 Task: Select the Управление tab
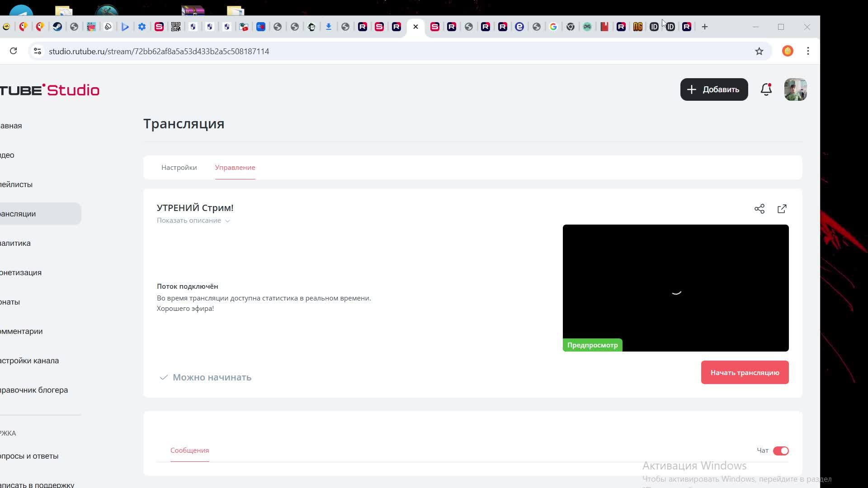pos(235,168)
